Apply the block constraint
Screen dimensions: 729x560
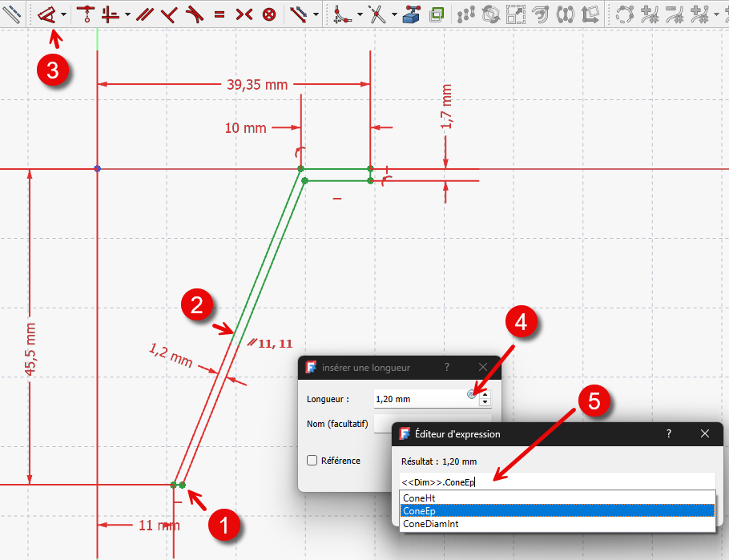pos(270,14)
